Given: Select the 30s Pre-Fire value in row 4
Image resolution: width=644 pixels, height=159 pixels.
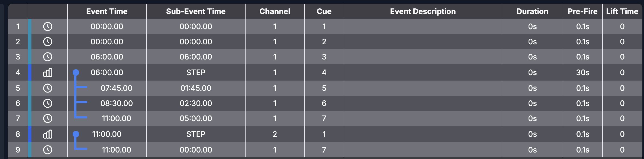Looking at the screenshot, I should pos(582,72).
